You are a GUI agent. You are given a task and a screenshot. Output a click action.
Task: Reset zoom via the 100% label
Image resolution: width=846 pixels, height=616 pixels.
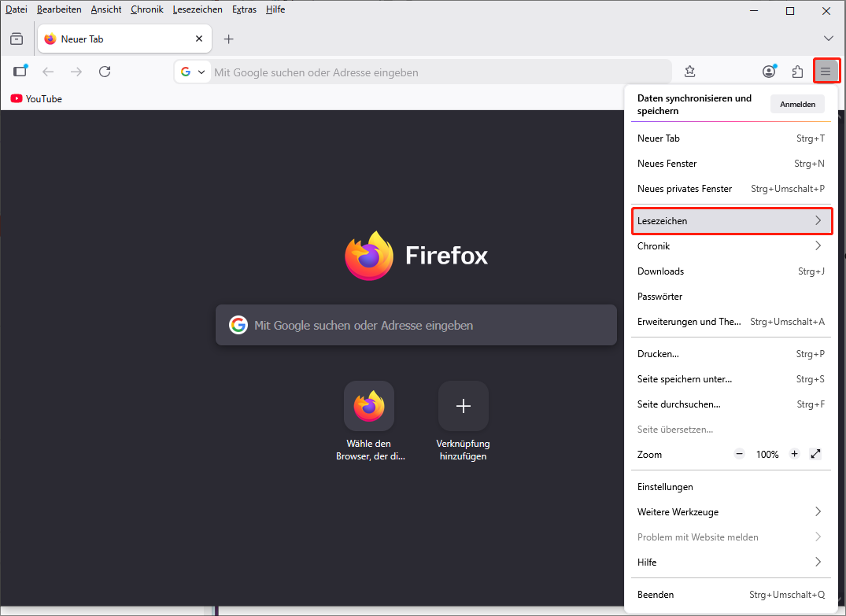coord(767,455)
